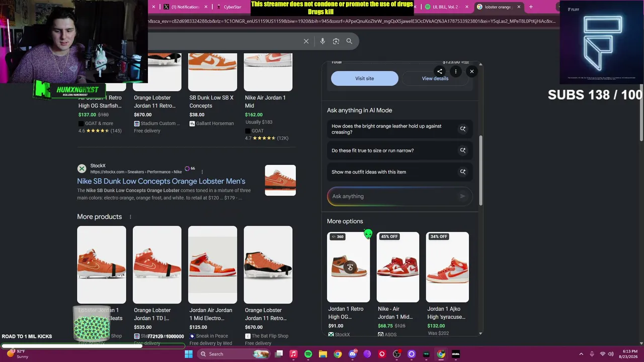This screenshot has height=362, width=644.
Task: Open Nike Air Jordan 1 Mid 45% off card
Action: coord(397,284)
